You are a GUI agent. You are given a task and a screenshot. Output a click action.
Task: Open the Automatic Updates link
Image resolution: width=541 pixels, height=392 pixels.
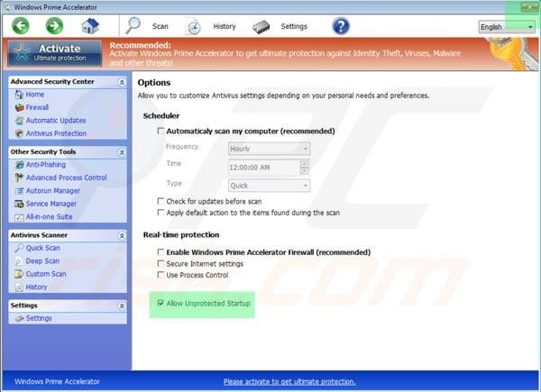click(x=56, y=121)
